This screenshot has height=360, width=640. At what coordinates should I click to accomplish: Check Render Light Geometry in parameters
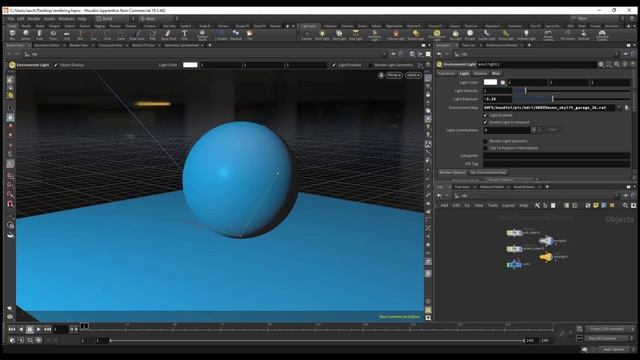click(486, 141)
